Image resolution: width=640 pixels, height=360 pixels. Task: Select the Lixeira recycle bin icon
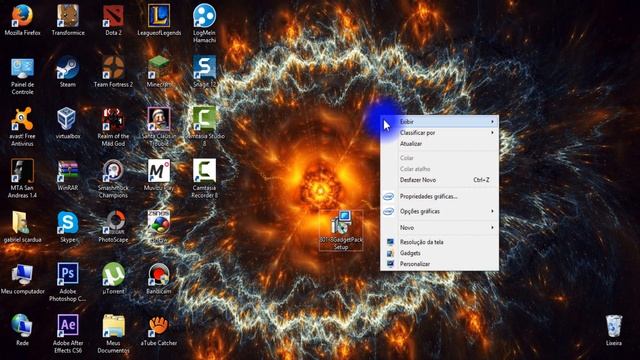coord(613,326)
